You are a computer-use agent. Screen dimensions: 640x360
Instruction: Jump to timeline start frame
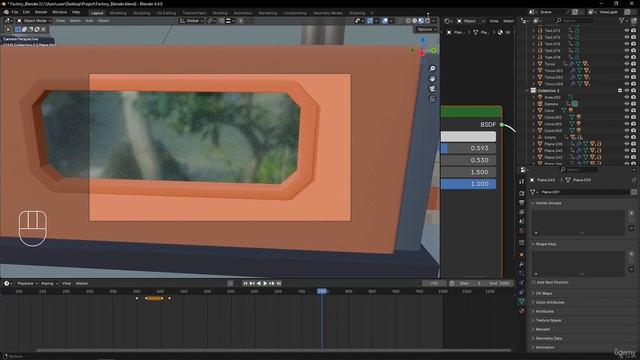[x=245, y=283]
